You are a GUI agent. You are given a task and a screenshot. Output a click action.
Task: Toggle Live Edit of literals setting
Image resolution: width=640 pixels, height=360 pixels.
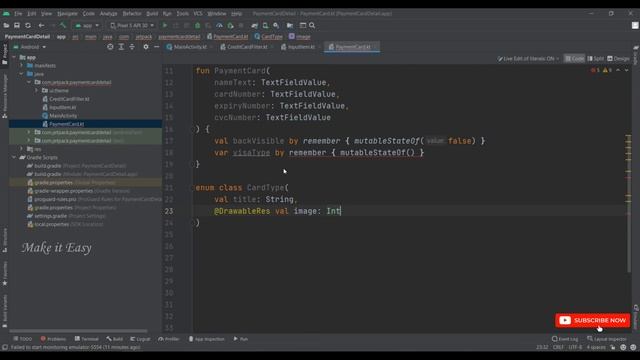click(x=528, y=59)
